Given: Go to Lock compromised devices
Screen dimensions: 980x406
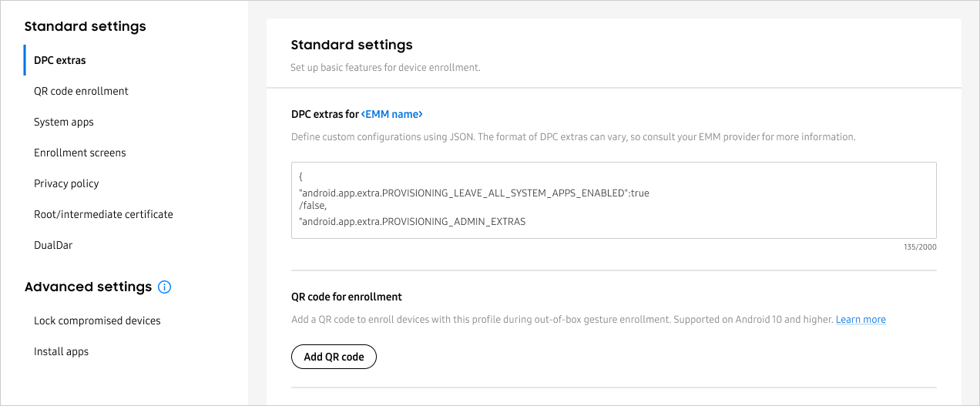Looking at the screenshot, I should 97,320.
